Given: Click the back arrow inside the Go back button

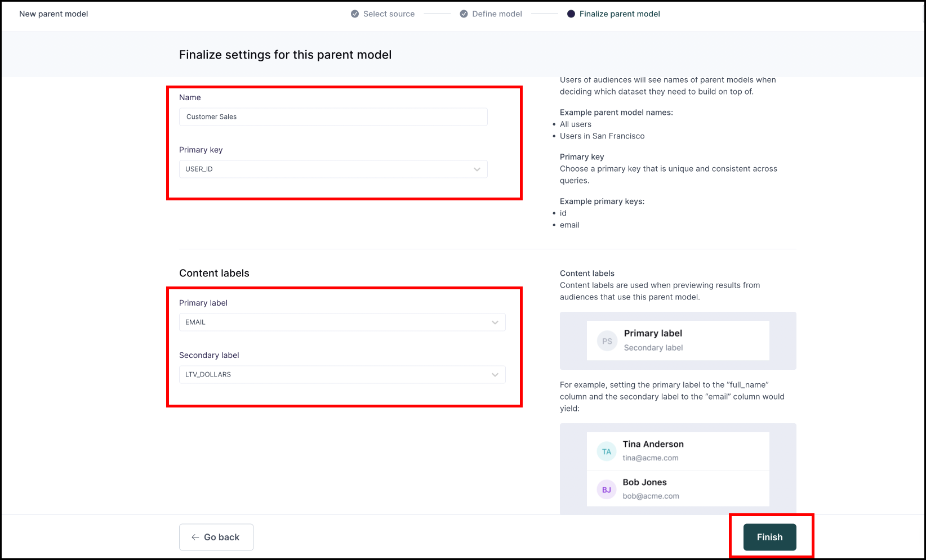Looking at the screenshot, I should 195,537.
